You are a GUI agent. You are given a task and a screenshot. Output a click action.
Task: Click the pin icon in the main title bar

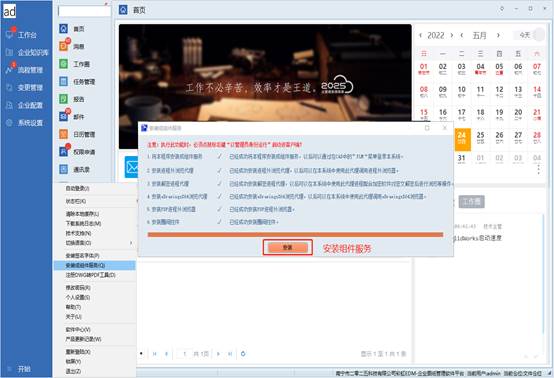[x=502, y=9]
